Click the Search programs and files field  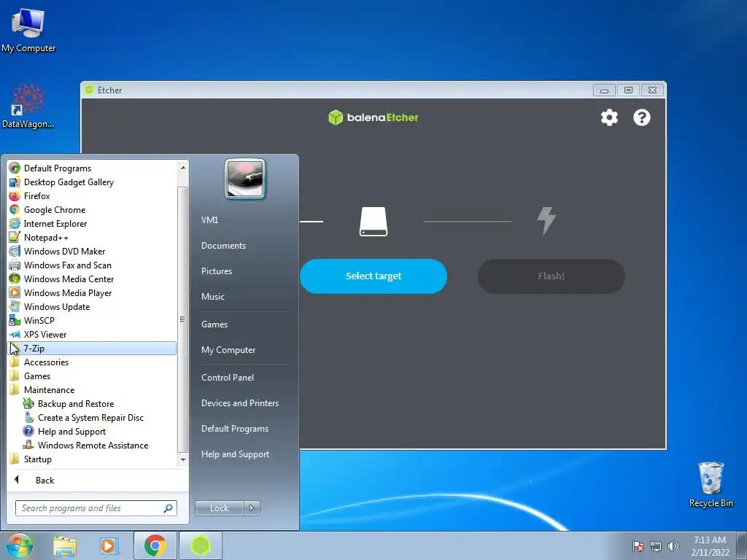(96, 508)
